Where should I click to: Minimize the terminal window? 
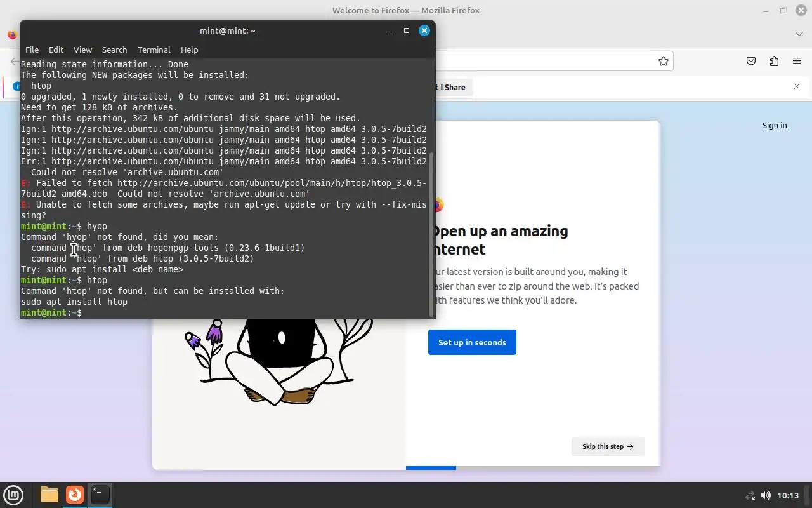pos(389,30)
